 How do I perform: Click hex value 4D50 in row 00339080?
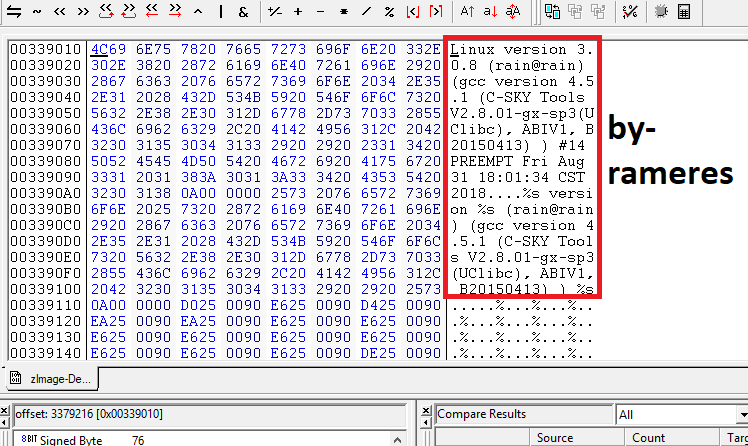click(198, 161)
